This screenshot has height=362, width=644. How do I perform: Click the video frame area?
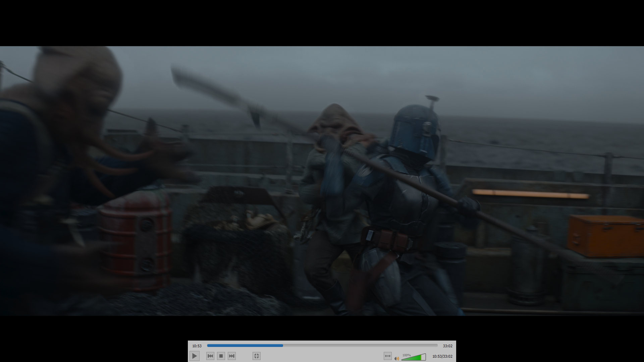(x=322, y=181)
